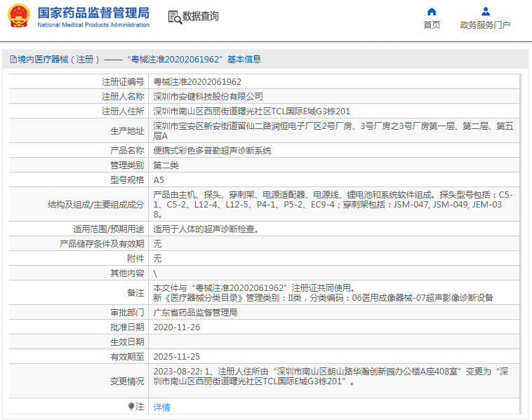Click the 管理类别 row label
This screenshot has height=420, width=532.
pos(127,165)
